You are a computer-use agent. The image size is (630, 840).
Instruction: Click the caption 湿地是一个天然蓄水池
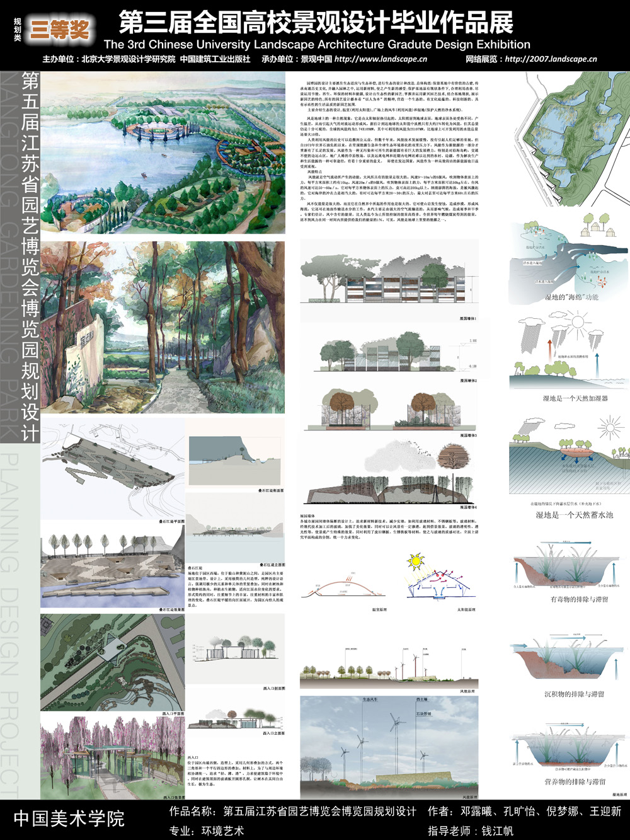click(574, 515)
